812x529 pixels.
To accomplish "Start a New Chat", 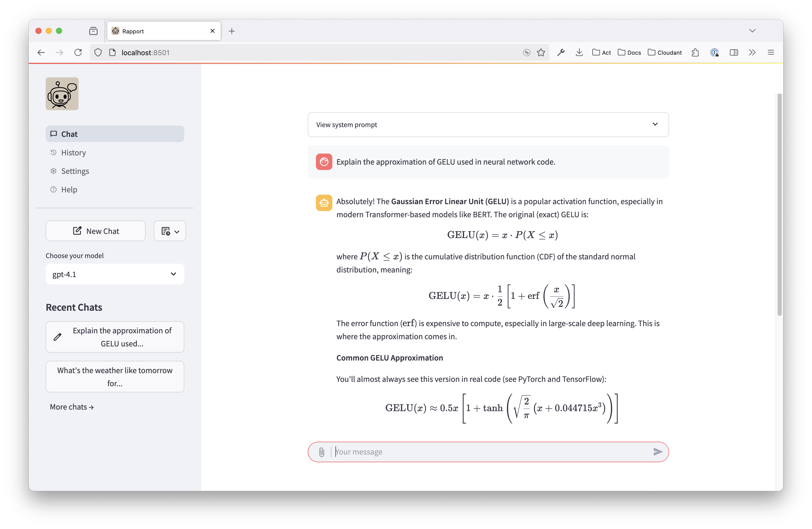I will (95, 231).
